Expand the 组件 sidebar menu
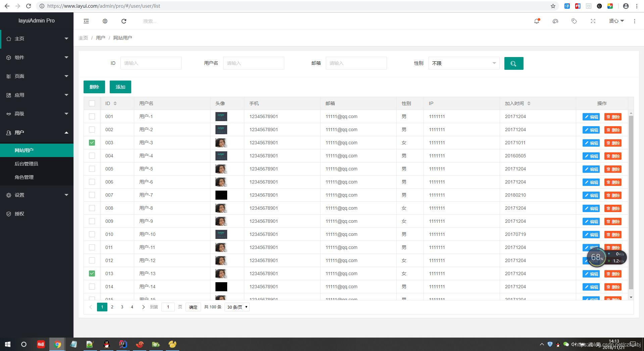The width and height of the screenshot is (644, 351). (37, 57)
